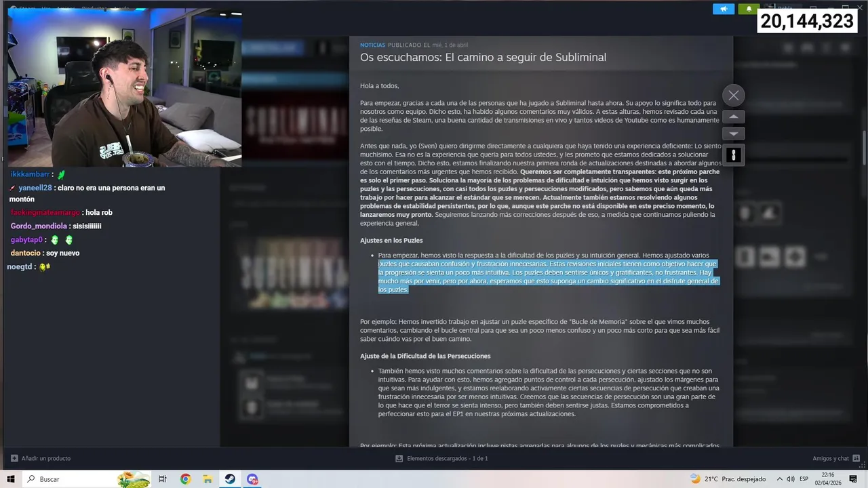The height and width of the screenshot is (488, 868).
Task: Click chat username noegtd
Action: 20,267
